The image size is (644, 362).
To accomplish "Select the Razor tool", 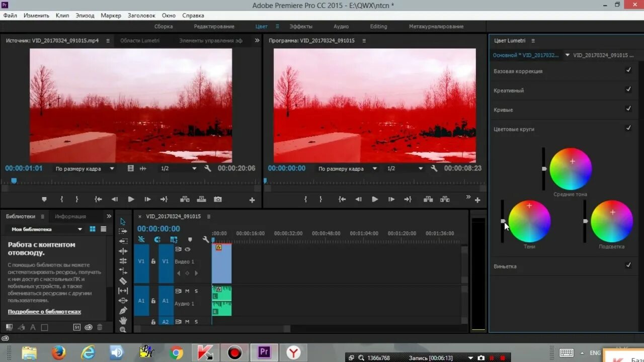I will pos(123,281).
